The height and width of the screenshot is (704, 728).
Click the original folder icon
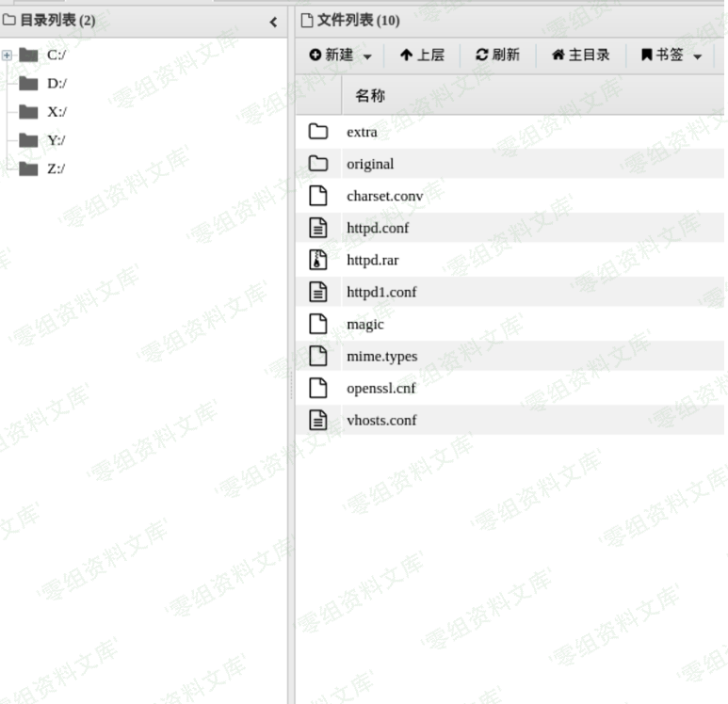tap(318, 164)
